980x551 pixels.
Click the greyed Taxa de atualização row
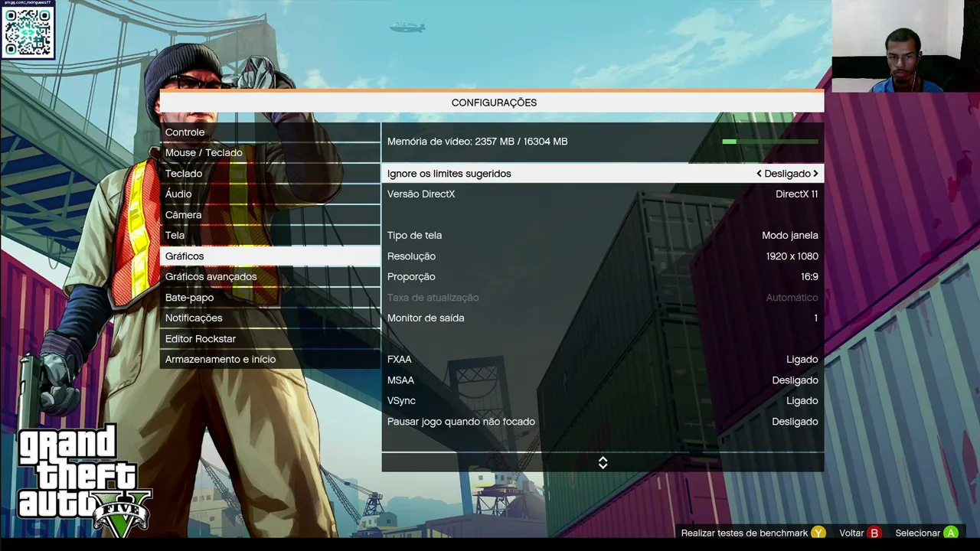point(603,298)
